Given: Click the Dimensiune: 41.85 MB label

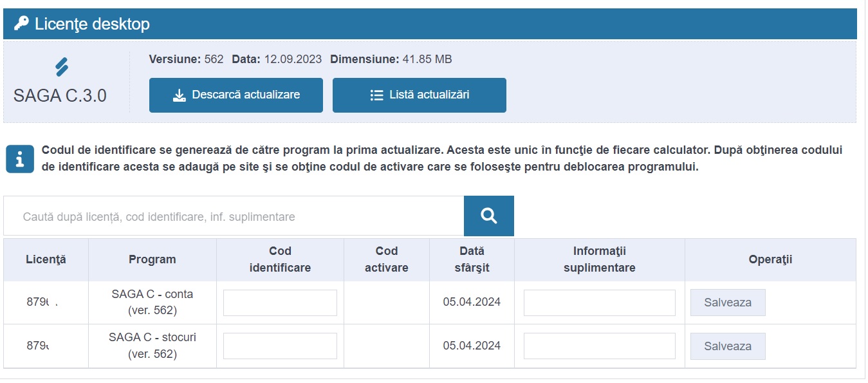Looking at the screenshot, I should (x=391, y=59).
